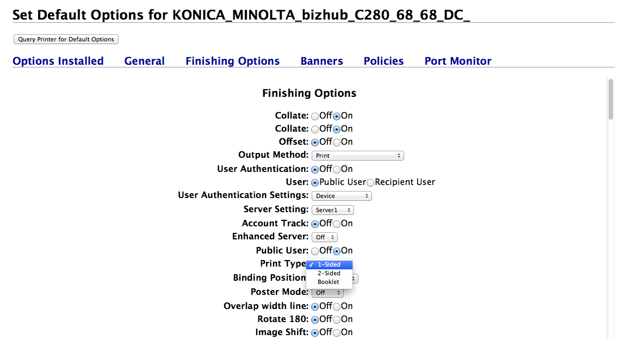Pick Booklet from the Print Type options
This screenshot has height=346, width=644.
(x=329, y=282)
